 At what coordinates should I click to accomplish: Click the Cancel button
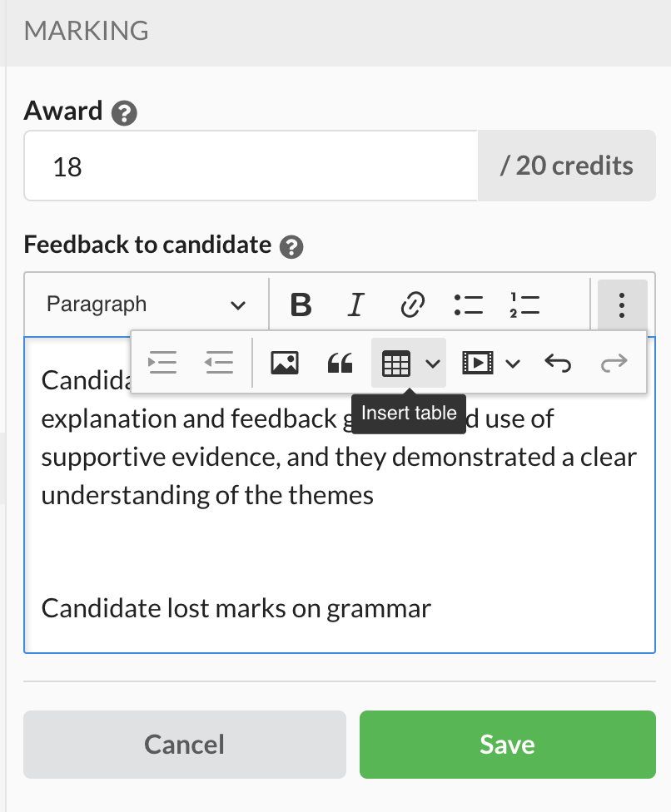pyautogui.click(x=185, y=744)
